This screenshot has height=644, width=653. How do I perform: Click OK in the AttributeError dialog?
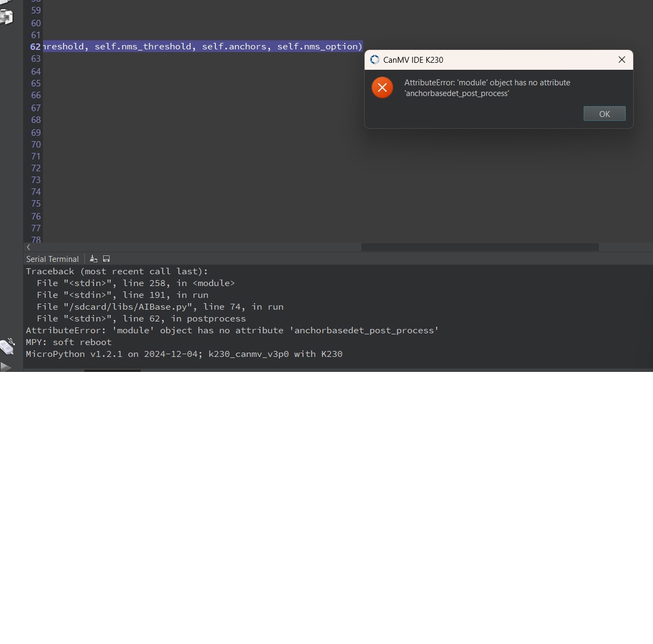pyautogui.click(x=604, y=114)
